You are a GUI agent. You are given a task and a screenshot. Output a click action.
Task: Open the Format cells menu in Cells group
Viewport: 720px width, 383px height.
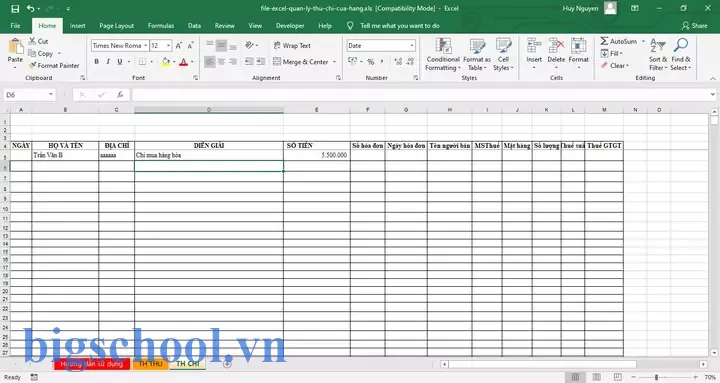tap(579, 53)
